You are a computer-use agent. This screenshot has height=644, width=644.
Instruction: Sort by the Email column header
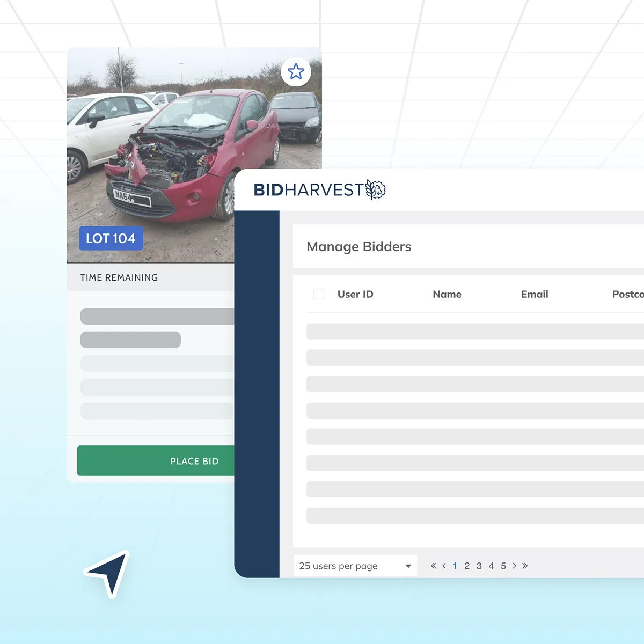(535, 294)
